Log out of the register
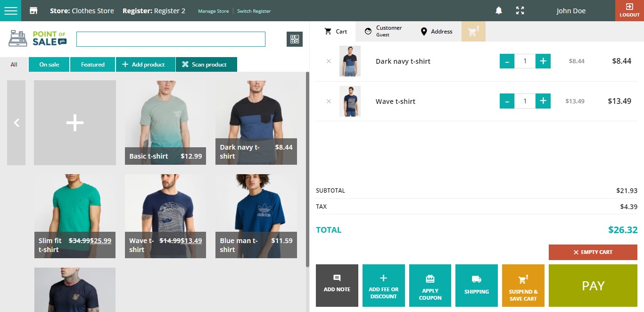This screenshot has width=644, height=312. (629, 10)
